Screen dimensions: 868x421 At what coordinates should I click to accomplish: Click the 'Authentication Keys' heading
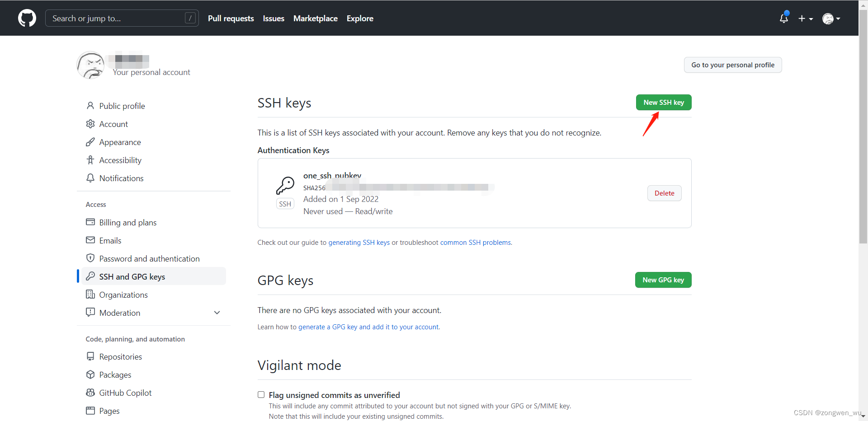click(x=293, y=150)
